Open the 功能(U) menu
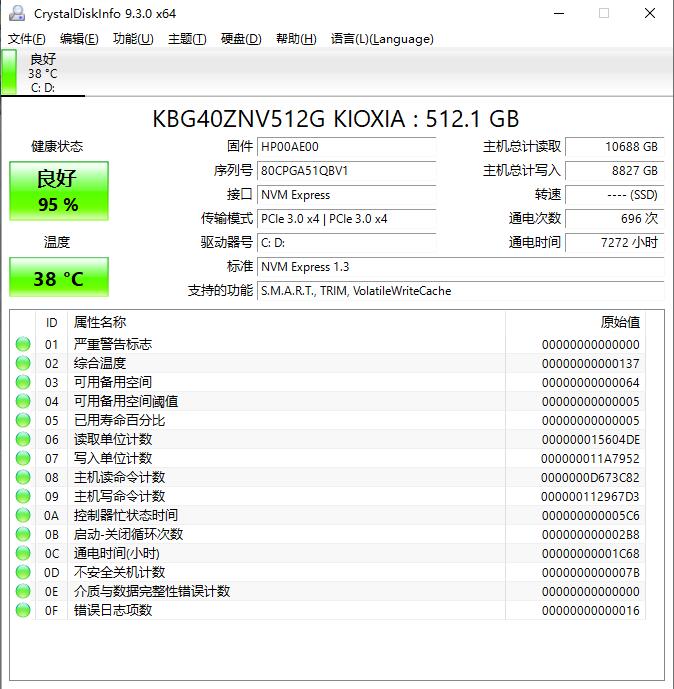The height and width of the screenshot is (689, 674). coord(133,39)
